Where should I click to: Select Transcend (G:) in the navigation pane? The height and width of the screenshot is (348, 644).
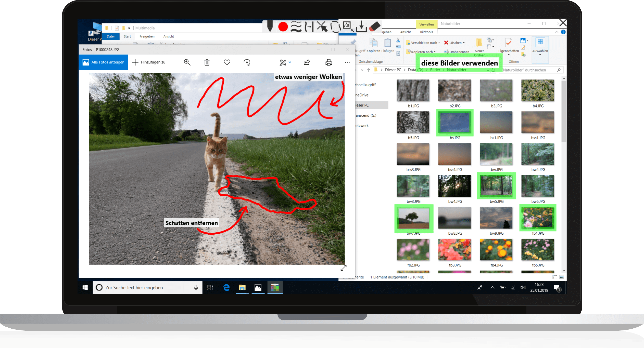[365, 115]
